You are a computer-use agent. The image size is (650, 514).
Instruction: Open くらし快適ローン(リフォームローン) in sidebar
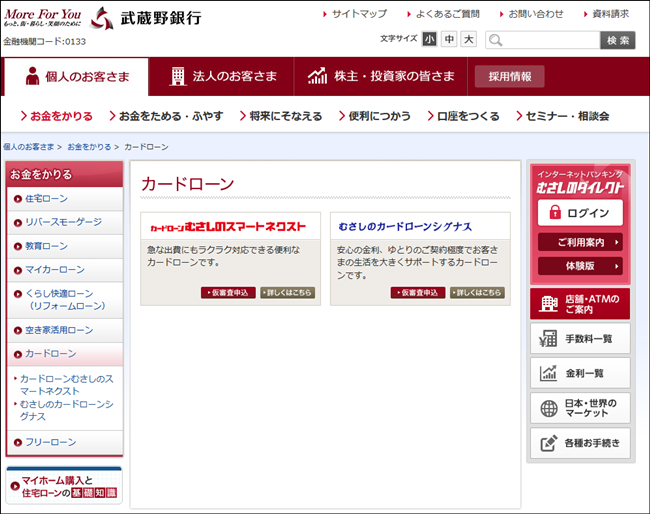click(65, 300)
